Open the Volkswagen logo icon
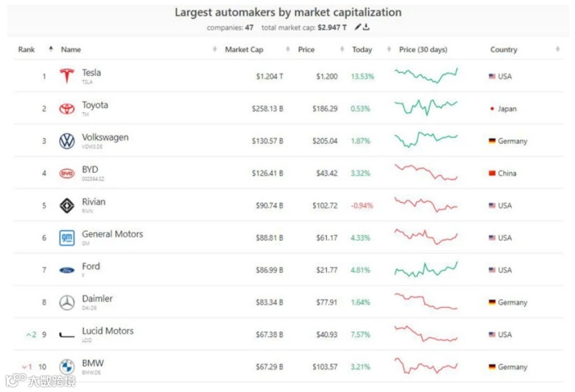This screenshot has height=392, width=575. (x=67, y=141)
